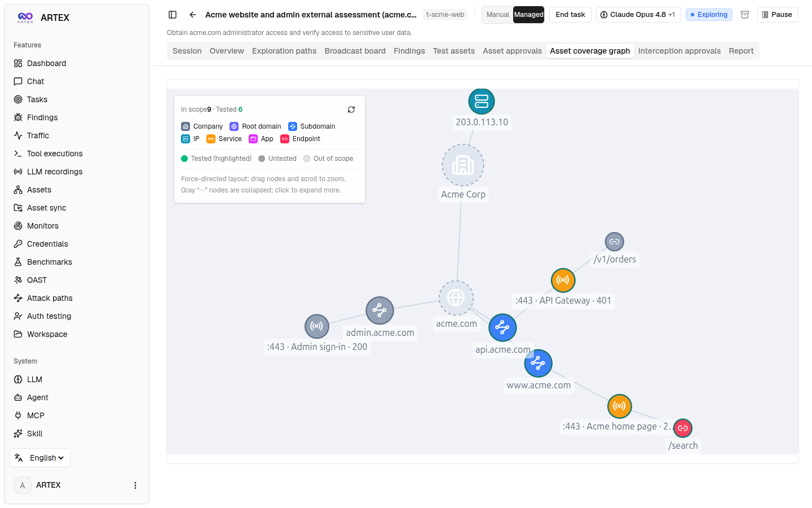Open the LLM recordings page
The height and width of the screenshot is (508, 812).
[x=77, y=172]
